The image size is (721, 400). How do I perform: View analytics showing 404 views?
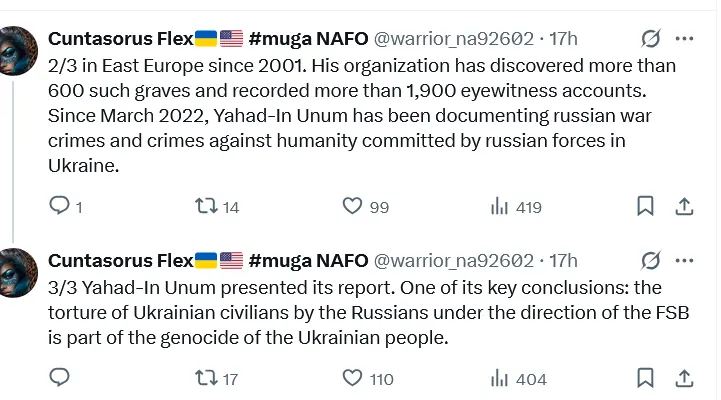[499, 378]
